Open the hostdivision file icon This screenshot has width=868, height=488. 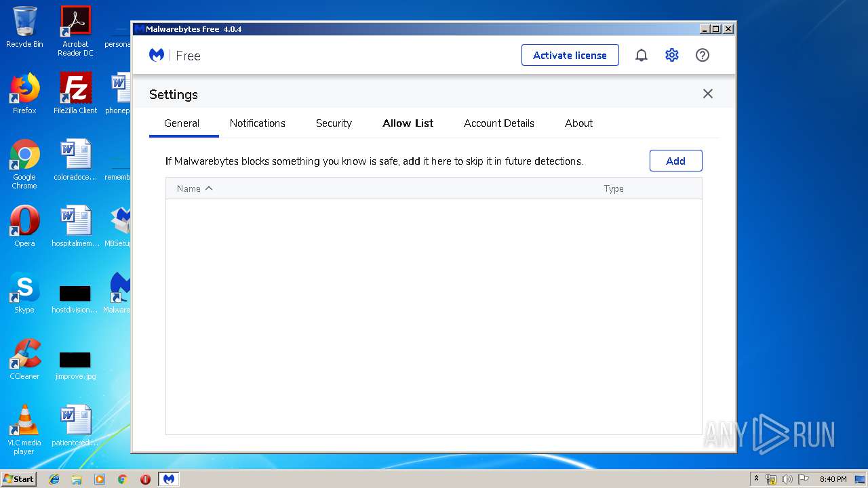pyautogui.click(x=75, y=298)
